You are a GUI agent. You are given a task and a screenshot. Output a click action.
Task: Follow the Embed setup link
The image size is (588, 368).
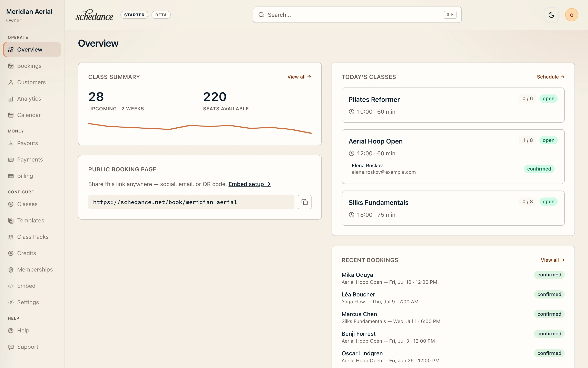249,184
